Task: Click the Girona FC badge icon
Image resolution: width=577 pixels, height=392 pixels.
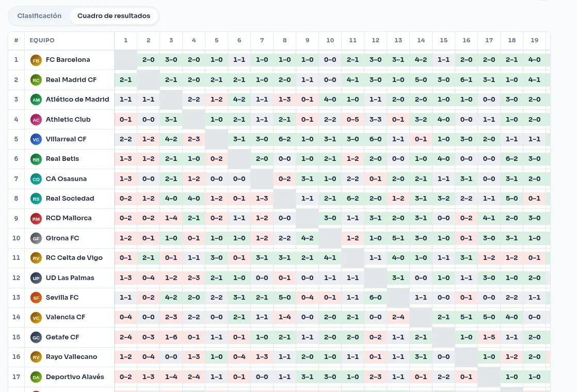Action: 36,238
